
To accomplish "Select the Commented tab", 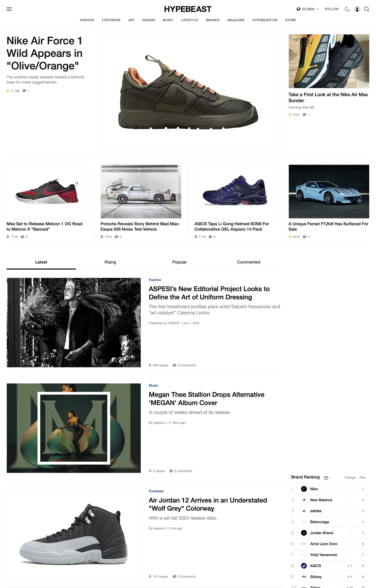I will [249, 262].
